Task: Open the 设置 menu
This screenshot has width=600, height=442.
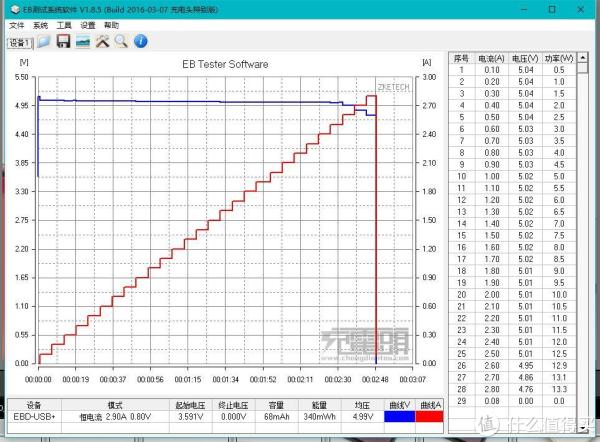Action: (x=88, y=25)
